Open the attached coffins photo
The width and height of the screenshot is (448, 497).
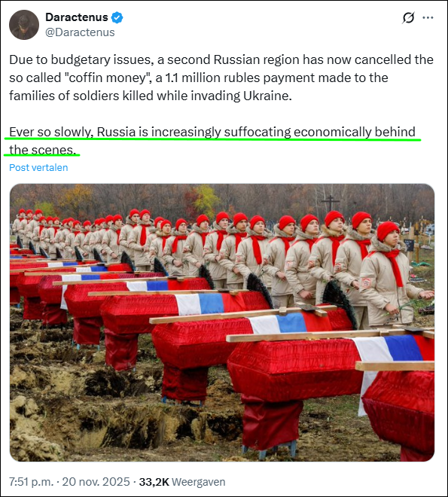point(222,322)
